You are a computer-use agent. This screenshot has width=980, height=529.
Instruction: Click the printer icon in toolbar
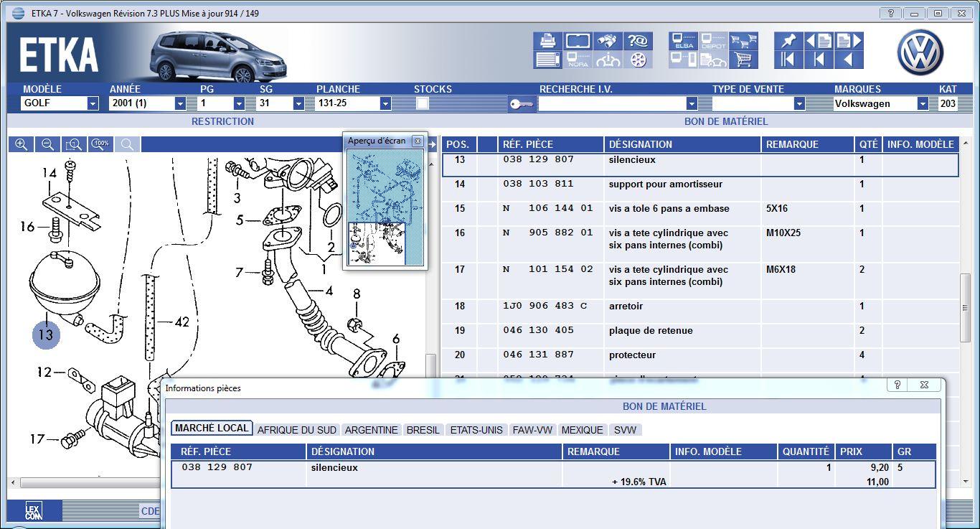point(547,41)
